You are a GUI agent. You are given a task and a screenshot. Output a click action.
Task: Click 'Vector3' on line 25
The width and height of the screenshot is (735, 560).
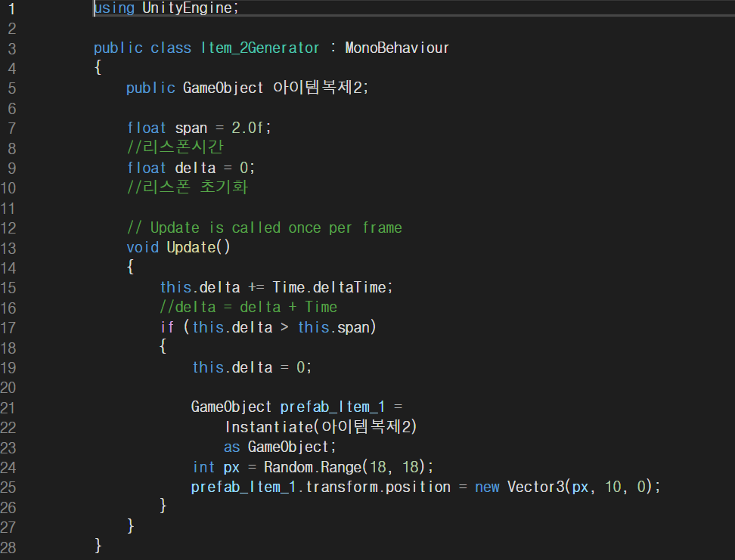(536, 487)
